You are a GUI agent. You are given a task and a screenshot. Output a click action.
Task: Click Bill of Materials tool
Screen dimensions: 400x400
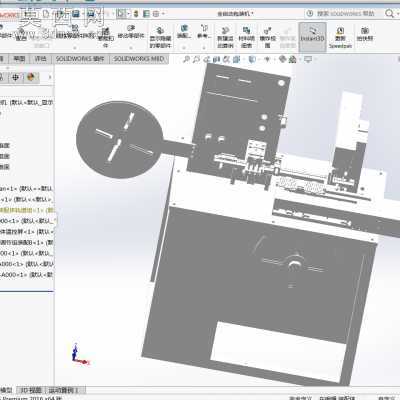[x=246, y=37]
